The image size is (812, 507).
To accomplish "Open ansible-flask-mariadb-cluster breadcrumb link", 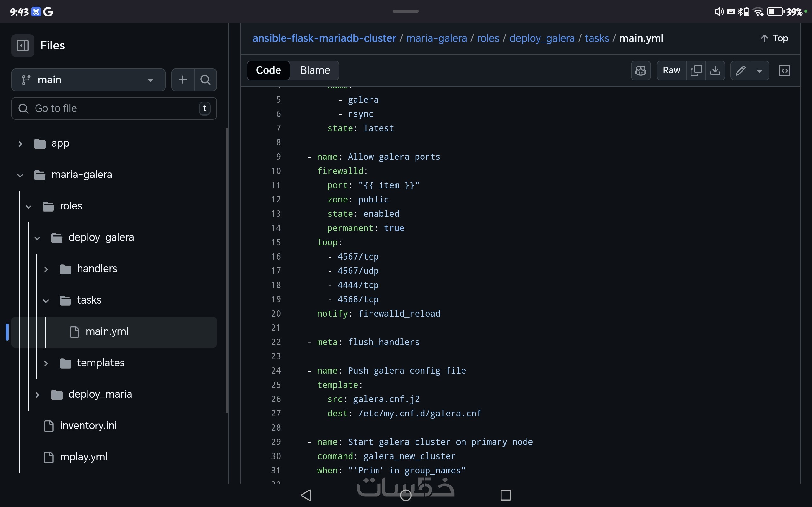I will point(324,38).
